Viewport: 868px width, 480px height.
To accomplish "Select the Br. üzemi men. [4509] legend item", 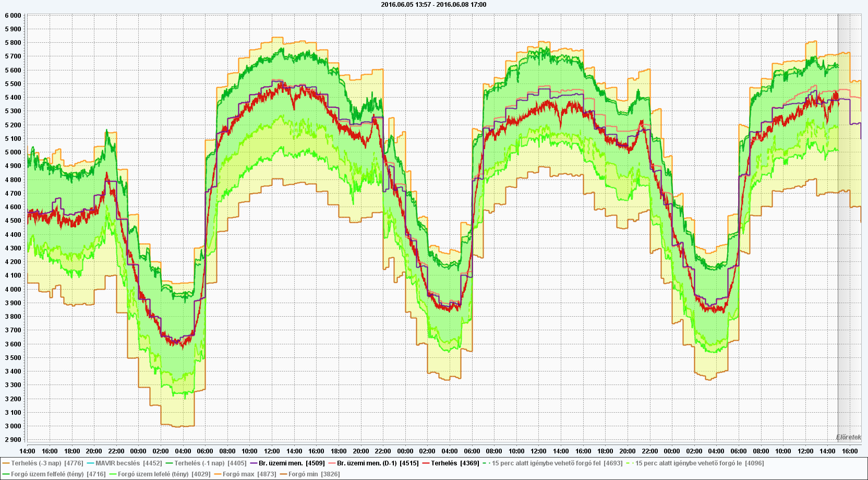I will coord(287,463).
